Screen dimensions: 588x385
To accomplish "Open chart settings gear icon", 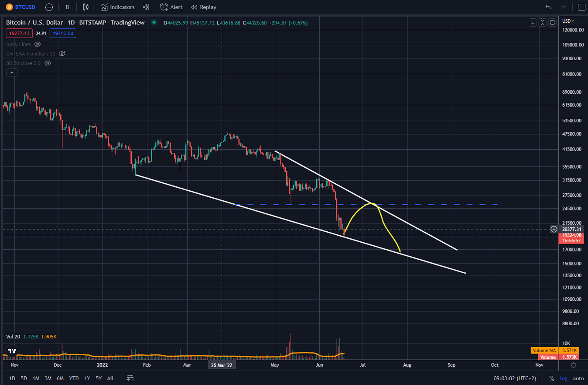I will [x=574, y=365].
